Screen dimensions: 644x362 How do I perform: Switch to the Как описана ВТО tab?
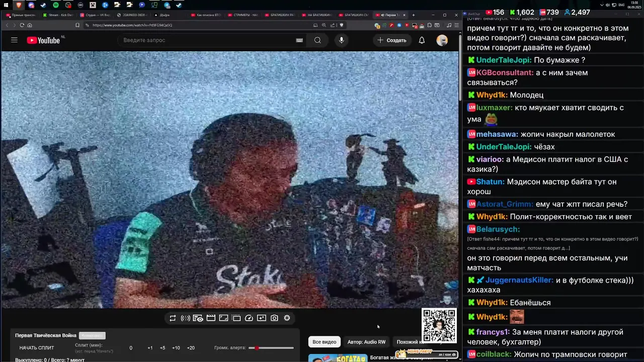click(206, 15)
